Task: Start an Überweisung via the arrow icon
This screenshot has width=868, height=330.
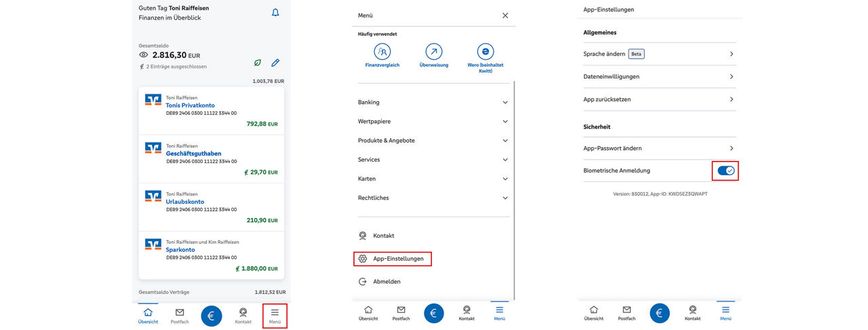Action: point(434,52)
